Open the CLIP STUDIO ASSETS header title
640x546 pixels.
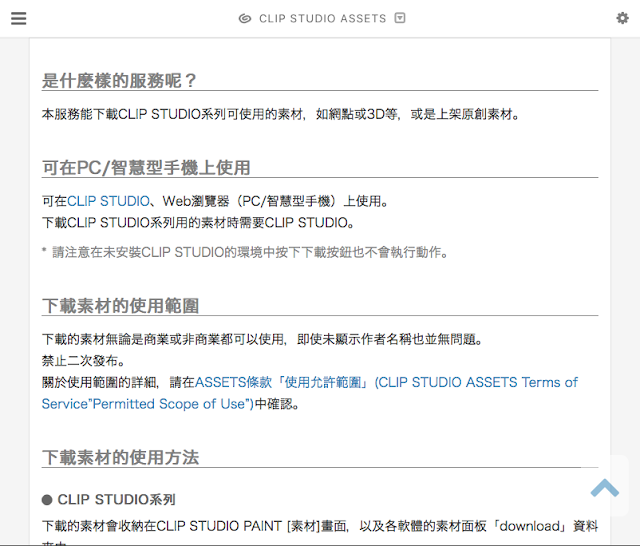322,18
